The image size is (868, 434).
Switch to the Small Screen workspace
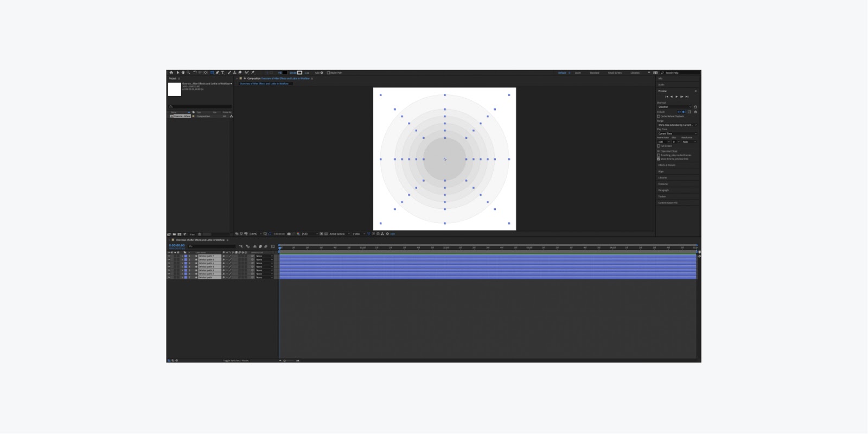point(615,73)
